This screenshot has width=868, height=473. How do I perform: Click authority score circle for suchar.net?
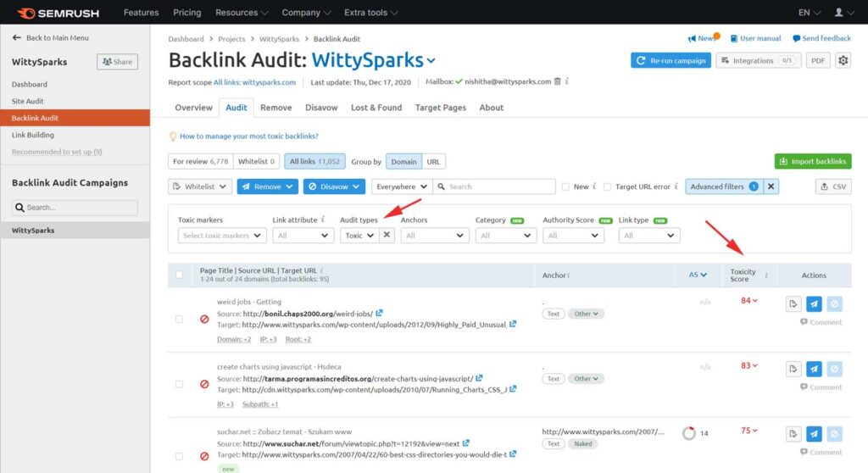pyautogui.click(x=688, y=433)
